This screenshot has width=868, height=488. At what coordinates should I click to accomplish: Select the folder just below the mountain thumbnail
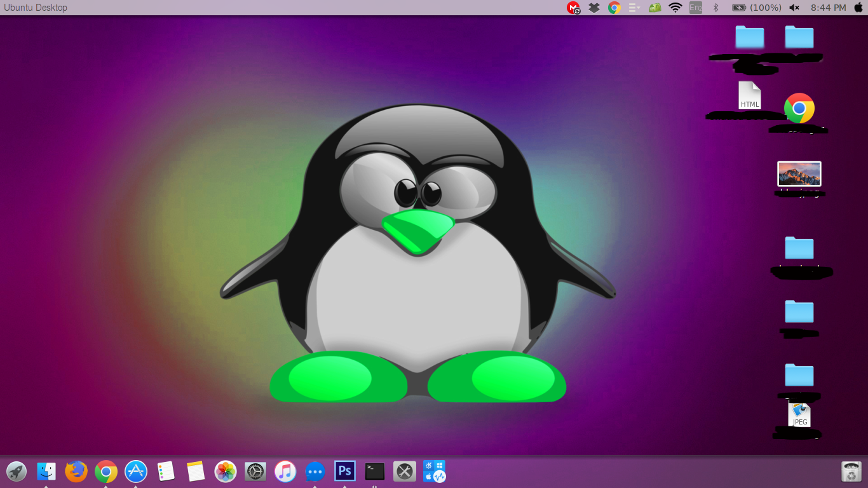799,248
